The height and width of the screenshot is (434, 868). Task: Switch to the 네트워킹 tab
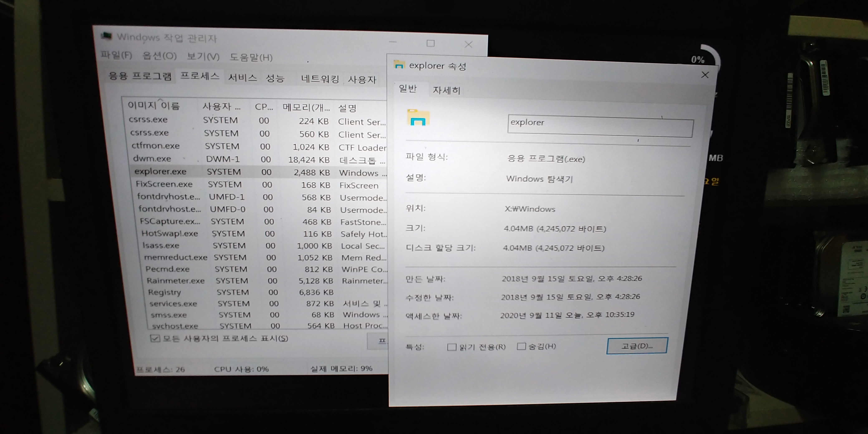coord(320,79)
